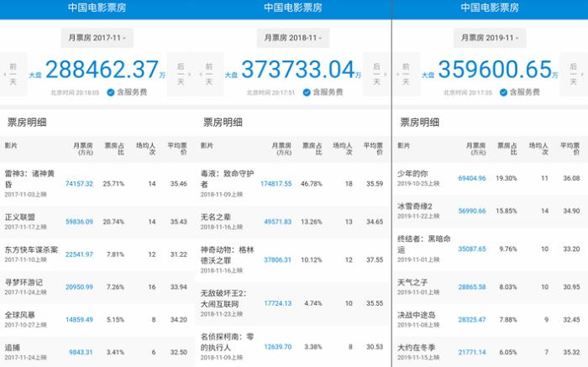Click the left chevron beside 288462.37 total
The width and height of the screenshot is (588, 367).
(x=3, y=74)
